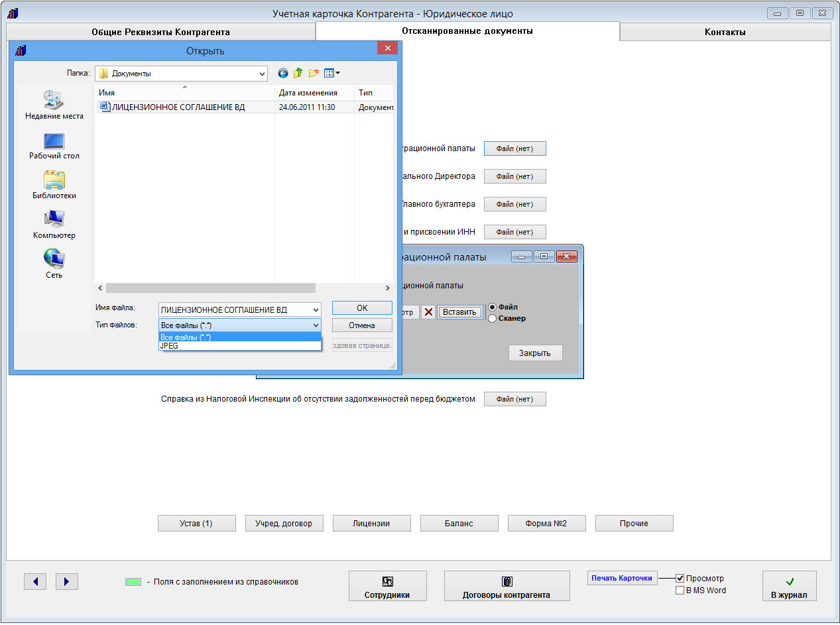840x625 pixels.
Task: Sort by the Дата изменения column header
Action: (314, 93)
